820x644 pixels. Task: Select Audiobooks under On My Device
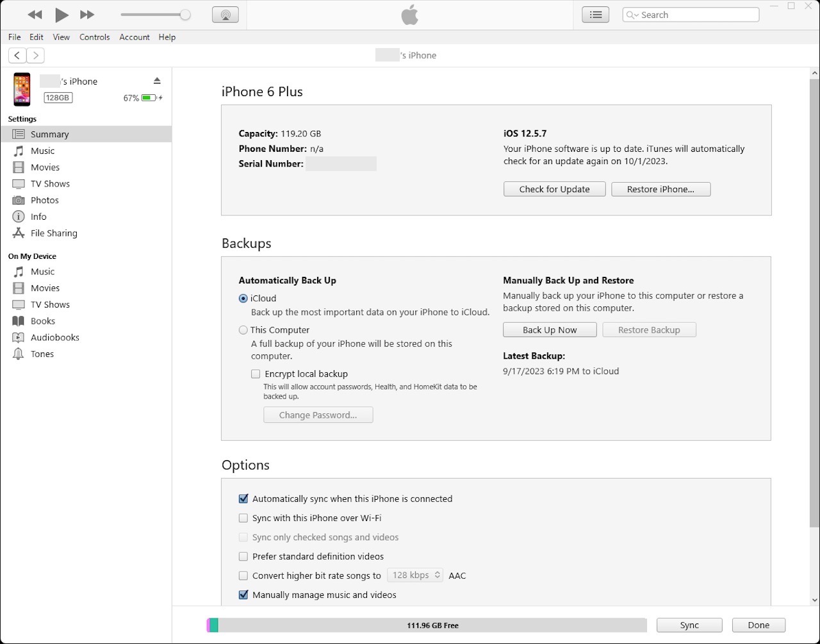pyautogui.click(x=54, y=337)
